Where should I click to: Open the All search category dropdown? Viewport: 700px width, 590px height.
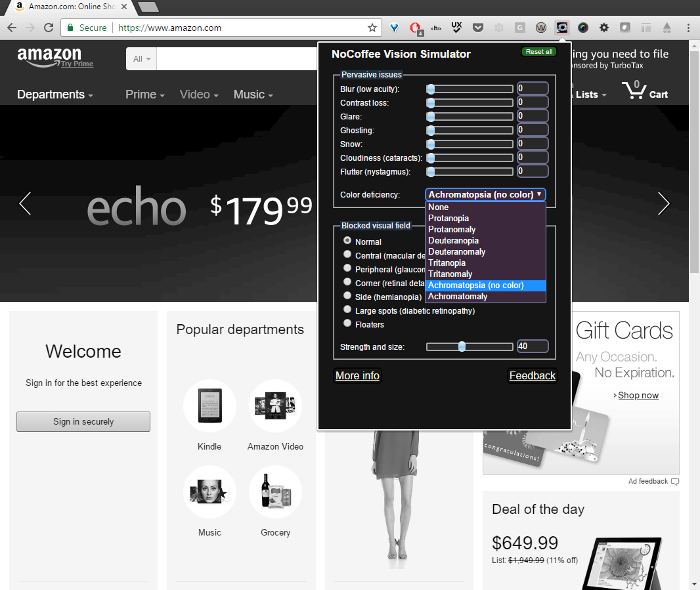(142, 59)
